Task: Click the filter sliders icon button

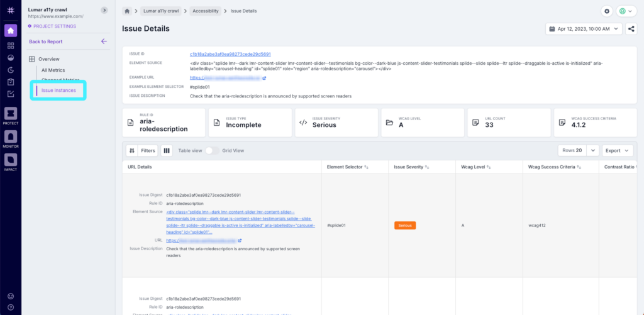Action: click(x=132, y=151)
